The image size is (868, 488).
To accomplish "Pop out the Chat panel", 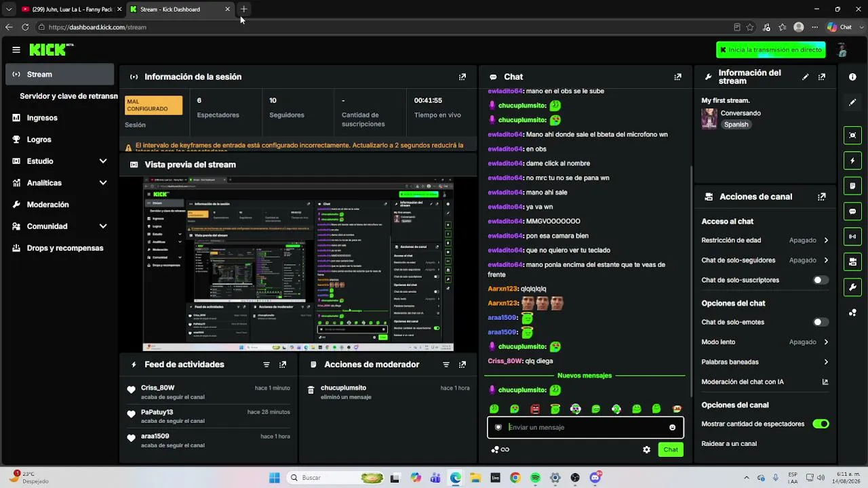I will tap(677, 77).
